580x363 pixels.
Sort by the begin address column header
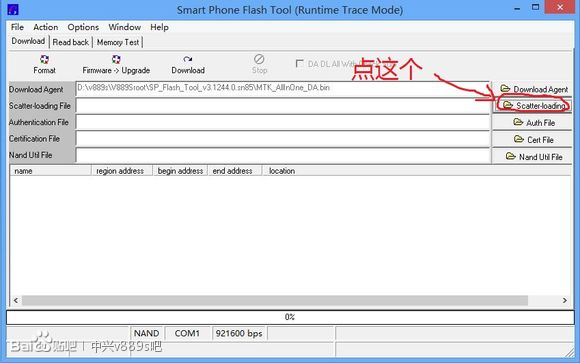(x=180, y=171)
